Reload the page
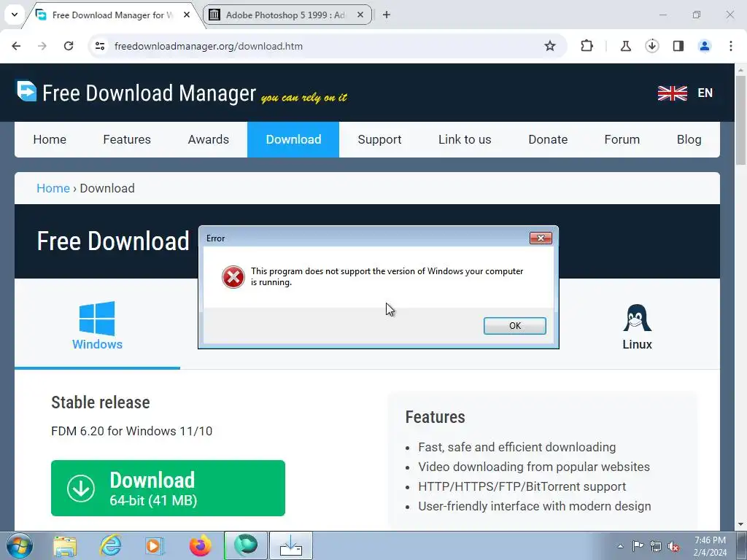747x560 pixels. 69,46
